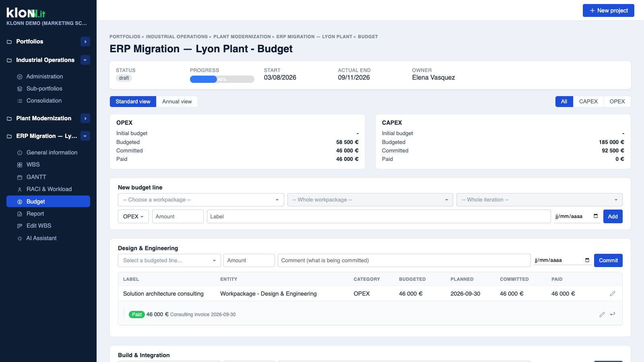
Task: Open Edit WBS page
Action: tap(48, 226)
